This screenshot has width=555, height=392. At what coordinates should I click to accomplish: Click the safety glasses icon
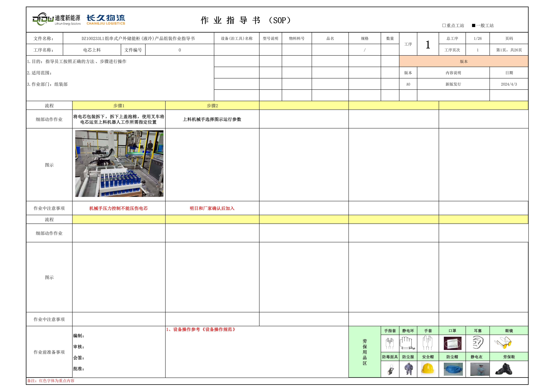tap(503, 343)
